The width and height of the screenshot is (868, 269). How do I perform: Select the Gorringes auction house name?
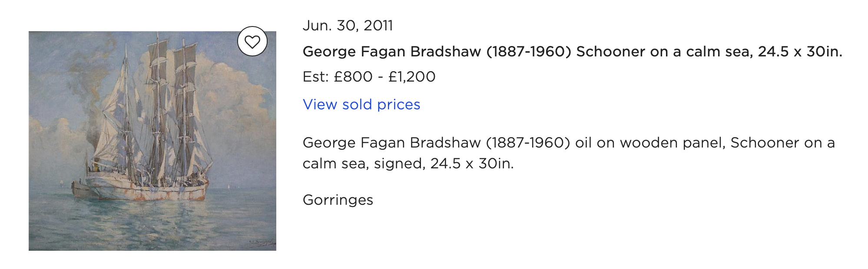(338, 200)
